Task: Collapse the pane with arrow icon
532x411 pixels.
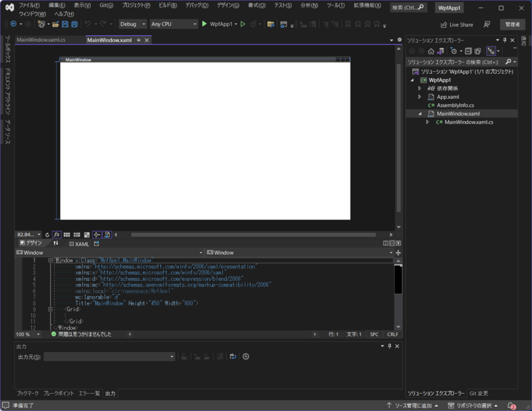Action: pos(398,243)
